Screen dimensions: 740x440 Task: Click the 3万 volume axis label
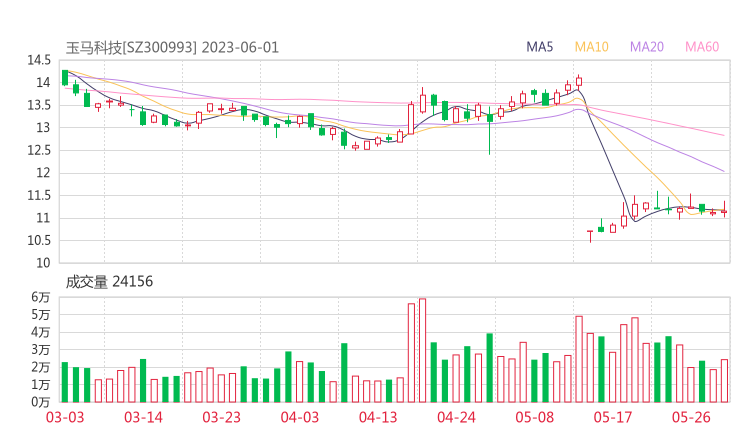click(x=41, y=350)
